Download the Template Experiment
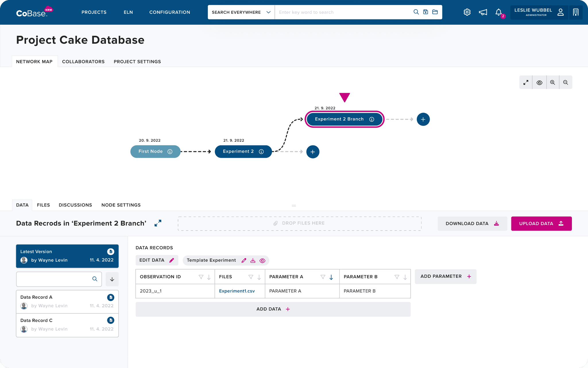Screen dimensions: 588x368 (x=253, y=260)
